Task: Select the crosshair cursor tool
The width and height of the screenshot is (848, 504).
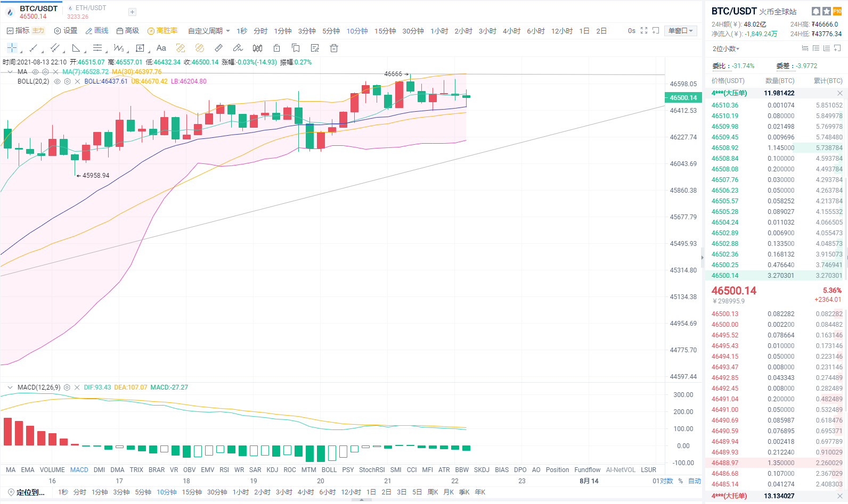Action: [x=12, y=48]
